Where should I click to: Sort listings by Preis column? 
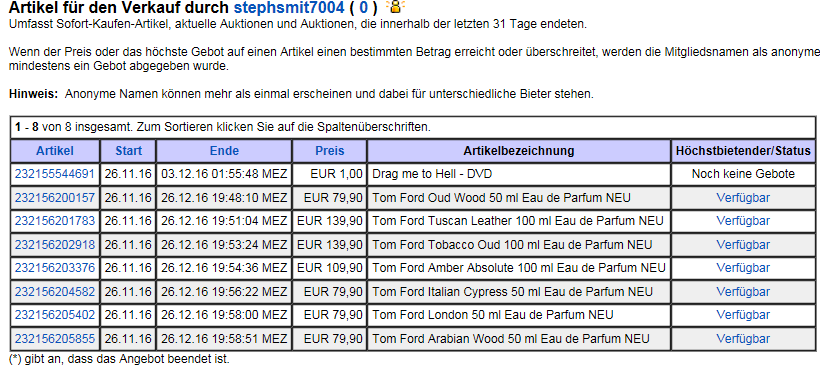point(330,151)
